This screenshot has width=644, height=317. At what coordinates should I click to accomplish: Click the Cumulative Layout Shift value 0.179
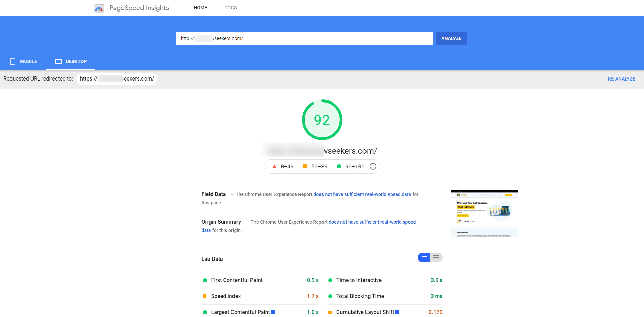435,312
